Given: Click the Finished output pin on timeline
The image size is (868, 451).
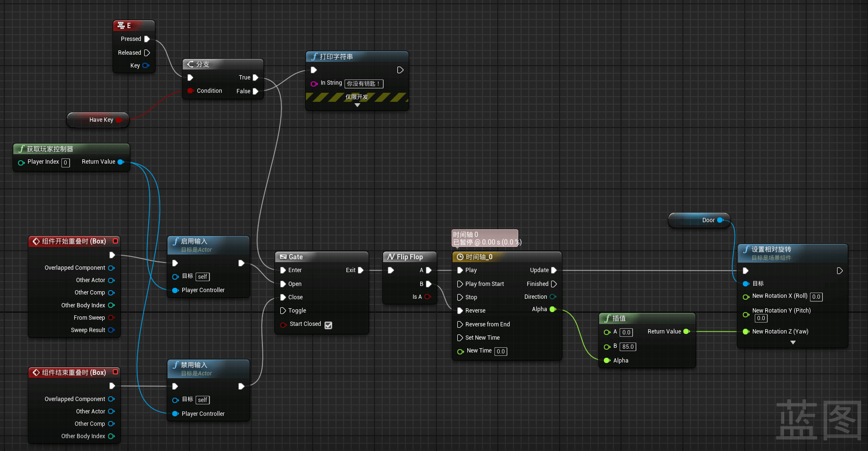Looking at the screenshot, I should point(554,284).
